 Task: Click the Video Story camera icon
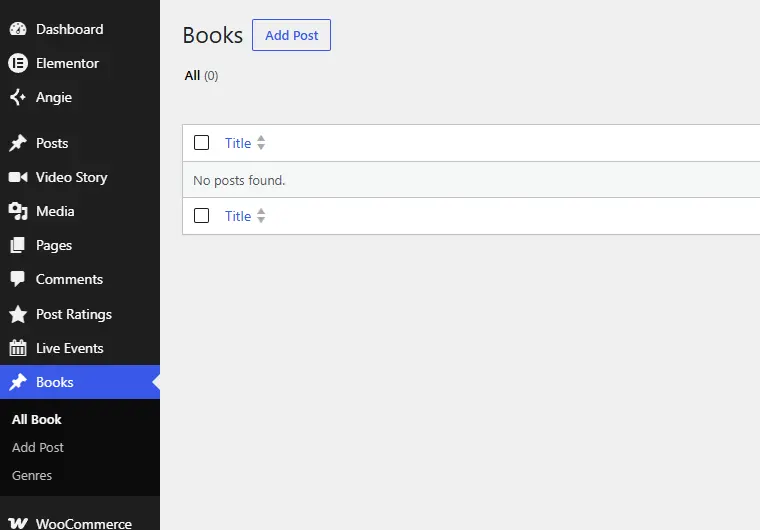[18, 177]
